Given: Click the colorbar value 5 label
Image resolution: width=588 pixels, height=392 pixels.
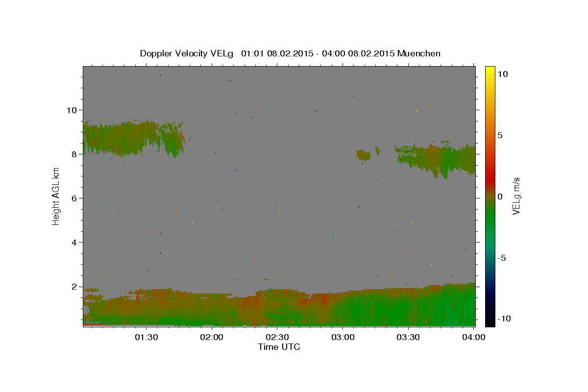Looking at the screenshot, I should tap(500, 135).
